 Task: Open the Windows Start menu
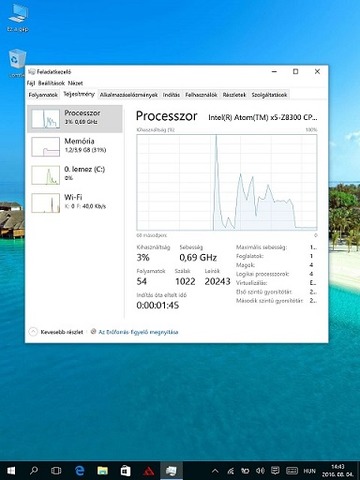11,471
